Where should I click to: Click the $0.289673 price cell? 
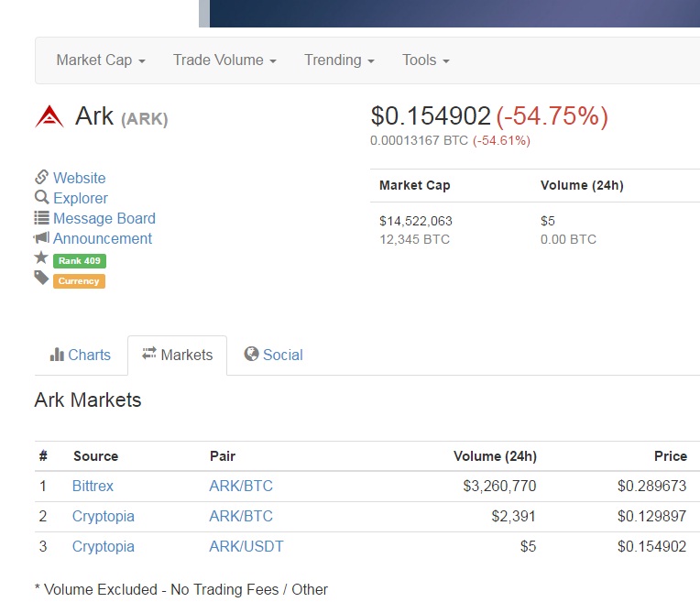[651, 486]
